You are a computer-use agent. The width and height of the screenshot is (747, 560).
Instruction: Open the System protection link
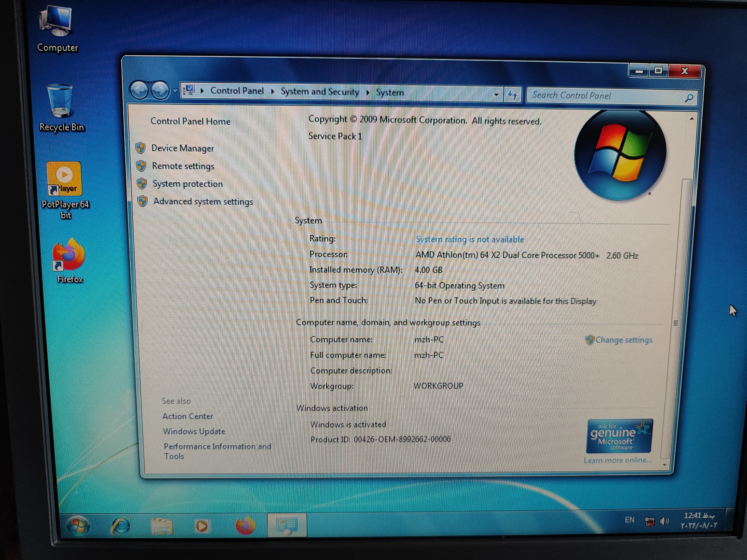point(187,184)
